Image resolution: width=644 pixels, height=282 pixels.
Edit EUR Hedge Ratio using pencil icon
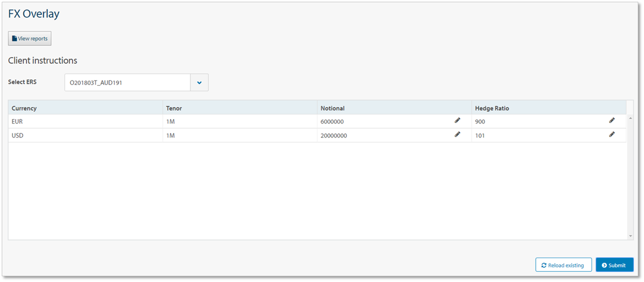tap(612, 120)
